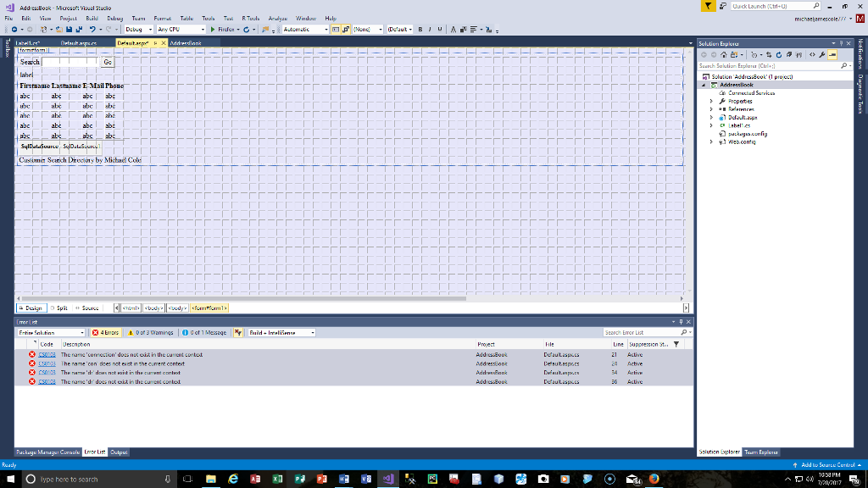Image resolution: width=868 pixels, height=488 pixels.
Task: Click the notifications filter flag icon
Action: click(709, 6)
